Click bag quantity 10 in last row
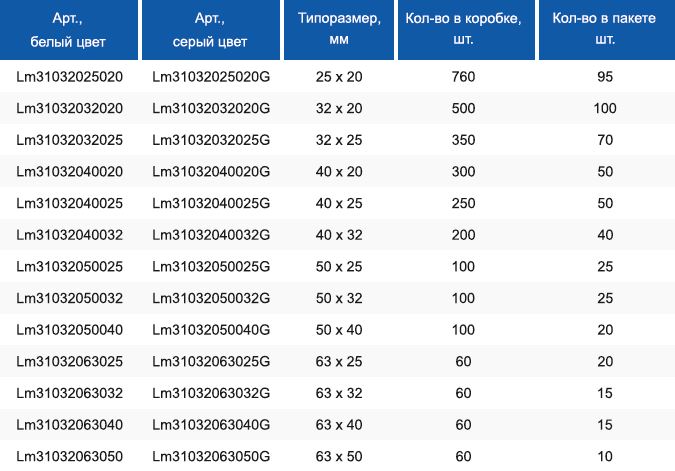The height and width of the screenshot is (471, 675). pyautogui.click(x=605, y=456)
